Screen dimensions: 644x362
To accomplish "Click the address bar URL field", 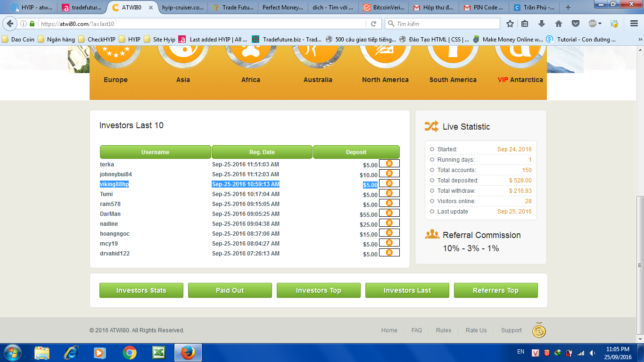I will 202,24.
